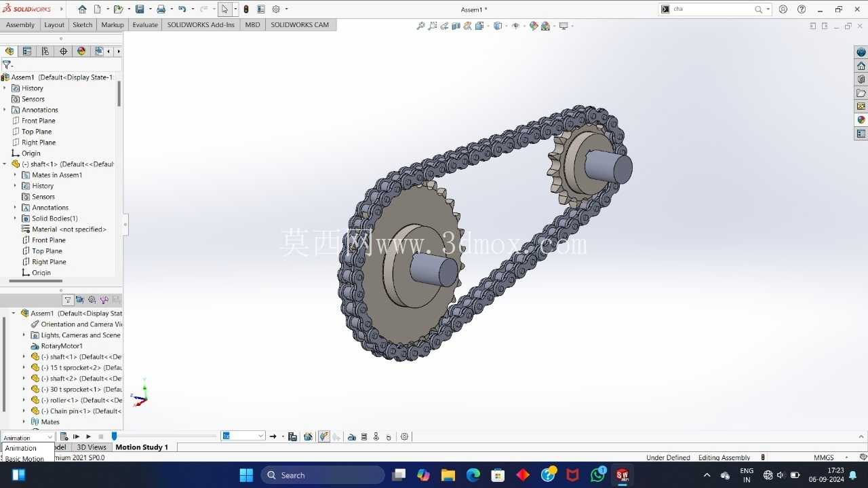The height and width of the screenshot is (488, 868).
Task: Open File Properties icon in top toolbar
Action: pos(260,10)
